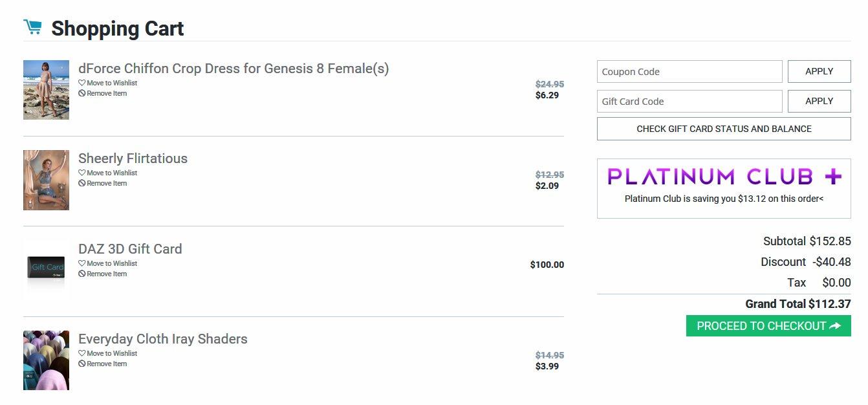The width and height of the screenshot is (868, 405).
Task: Click wishlist heart icon for Sheerly Flirtatious
Action: click(x=81, y=173)
